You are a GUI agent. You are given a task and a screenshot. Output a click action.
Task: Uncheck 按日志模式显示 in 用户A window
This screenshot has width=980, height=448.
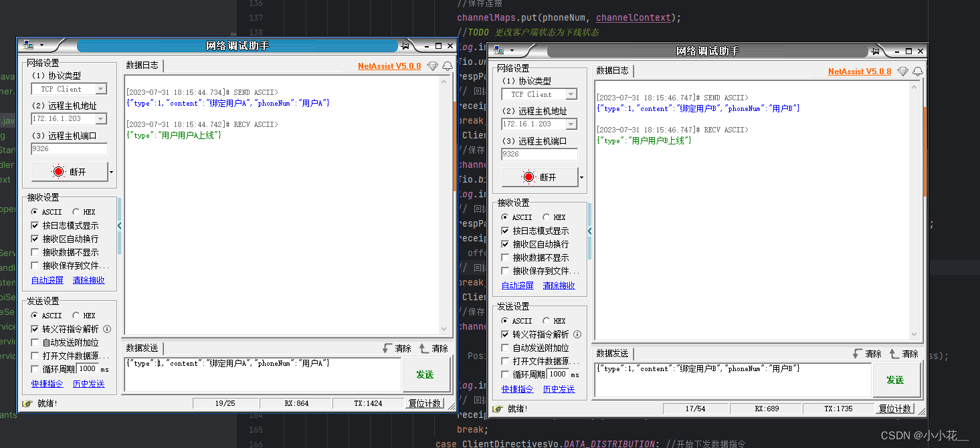(35, 225)
